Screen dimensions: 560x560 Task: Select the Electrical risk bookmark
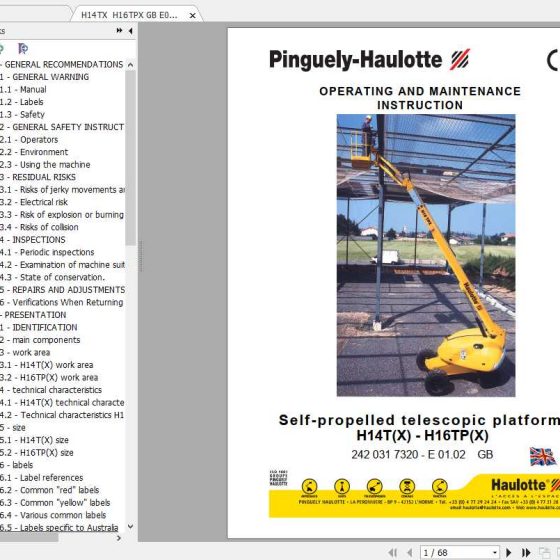point(34,202)
